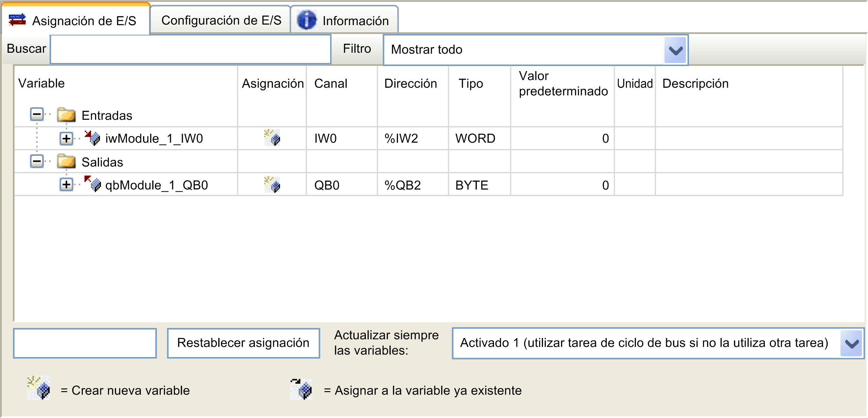Switch to Configuración de E/S tab
868x418 pixels.
[x=221, y=20]
